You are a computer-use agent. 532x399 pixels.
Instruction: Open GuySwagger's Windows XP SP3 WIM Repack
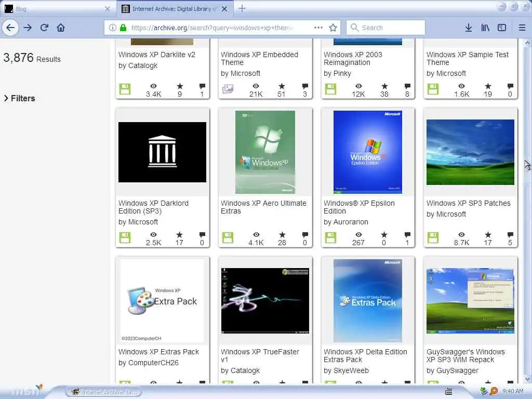click(x=465, y=355)
